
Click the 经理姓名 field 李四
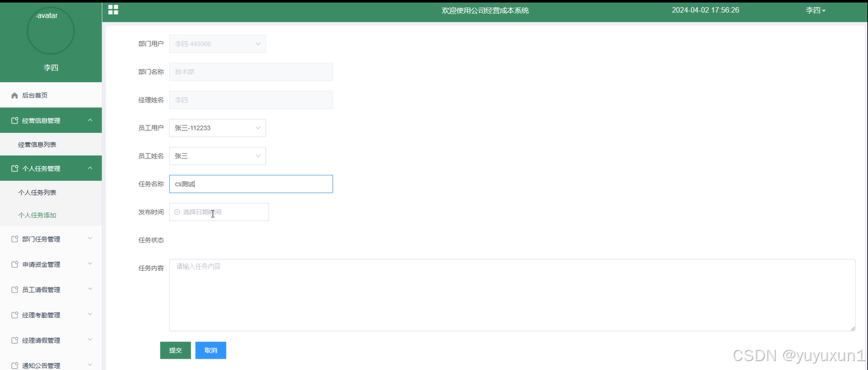(251, 100)
